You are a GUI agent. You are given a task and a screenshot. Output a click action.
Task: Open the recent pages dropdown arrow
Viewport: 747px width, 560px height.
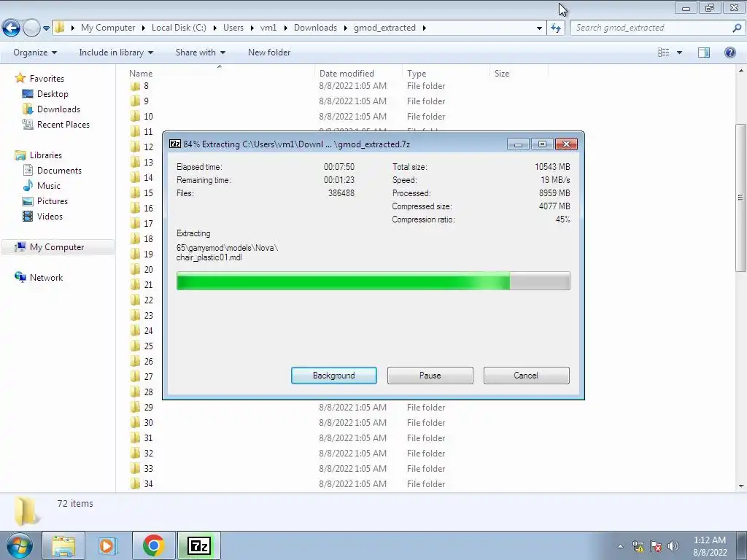tap(46, 28)
